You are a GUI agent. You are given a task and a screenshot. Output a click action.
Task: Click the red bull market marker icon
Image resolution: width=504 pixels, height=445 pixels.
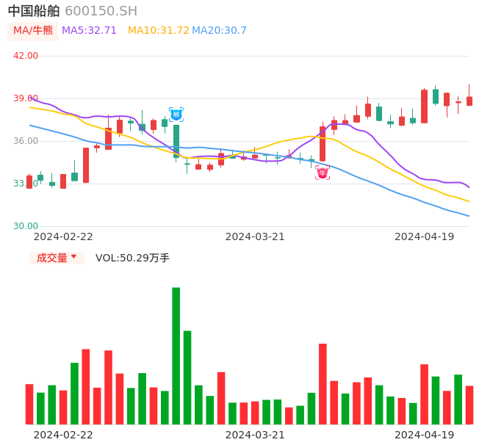tap(323, 173)
